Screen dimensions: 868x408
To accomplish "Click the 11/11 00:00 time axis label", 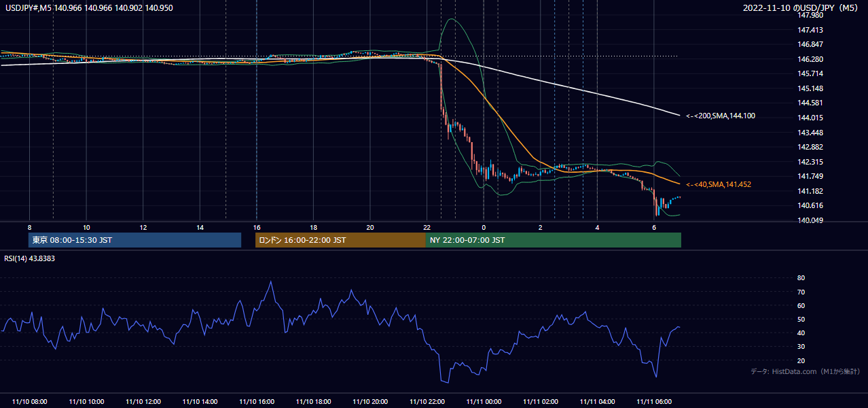I will [484, 402].
